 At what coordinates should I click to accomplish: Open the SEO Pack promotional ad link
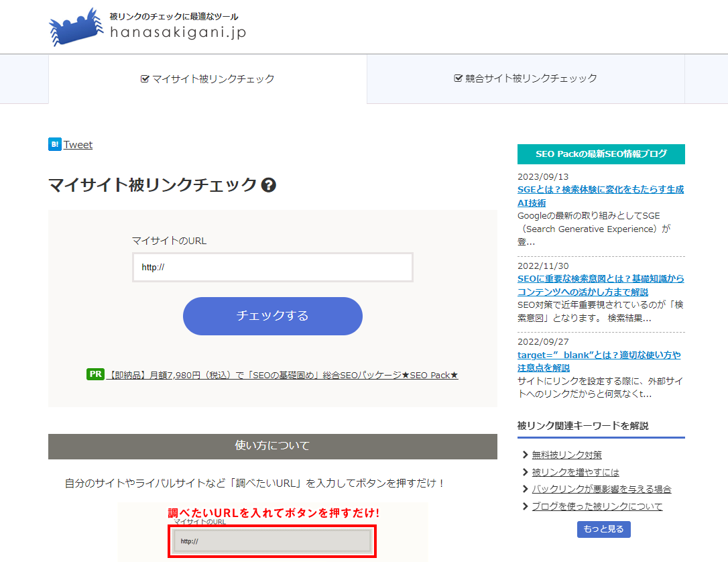(282, 375)
